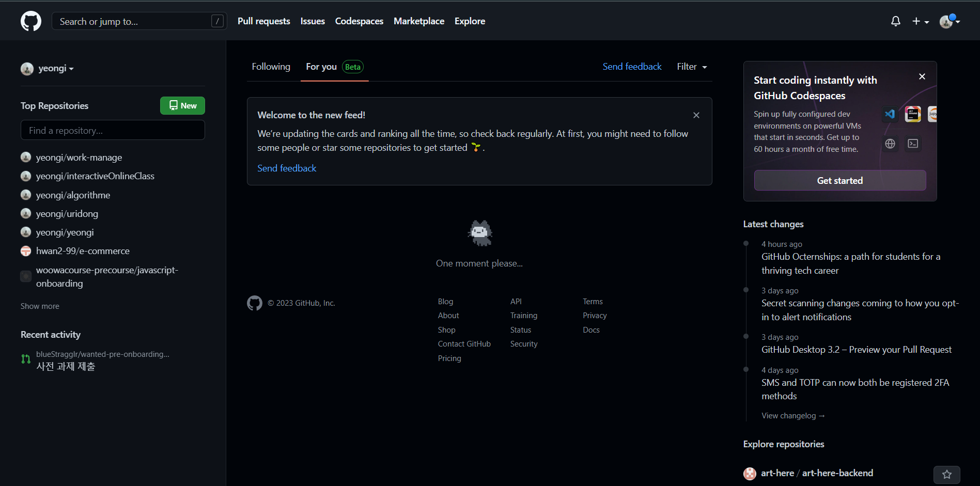This screenshot has height=486, width=980.
Task: Open the Pricing footer link
Action: [x=449, y=358]
